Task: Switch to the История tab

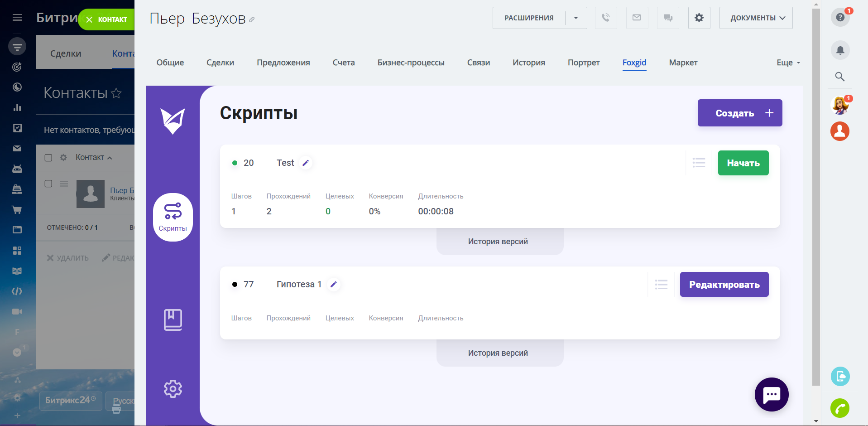Action: 528,63
